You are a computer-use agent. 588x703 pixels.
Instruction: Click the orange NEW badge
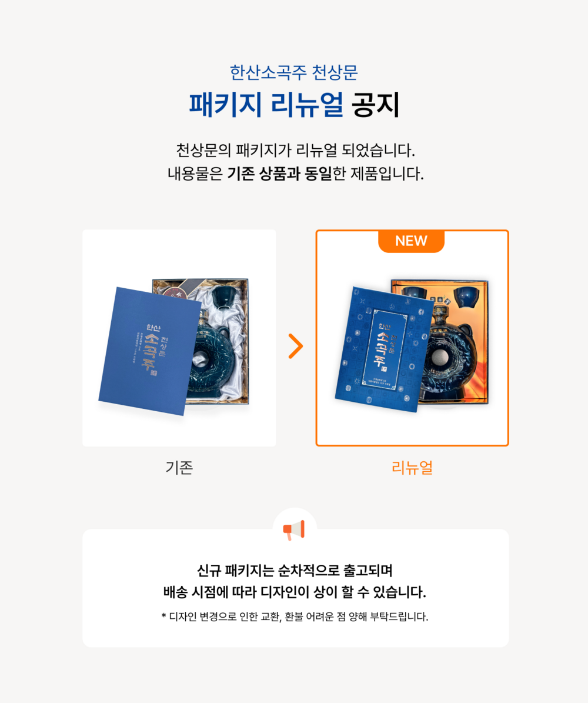pyautogui.click(x=412, y=241)
